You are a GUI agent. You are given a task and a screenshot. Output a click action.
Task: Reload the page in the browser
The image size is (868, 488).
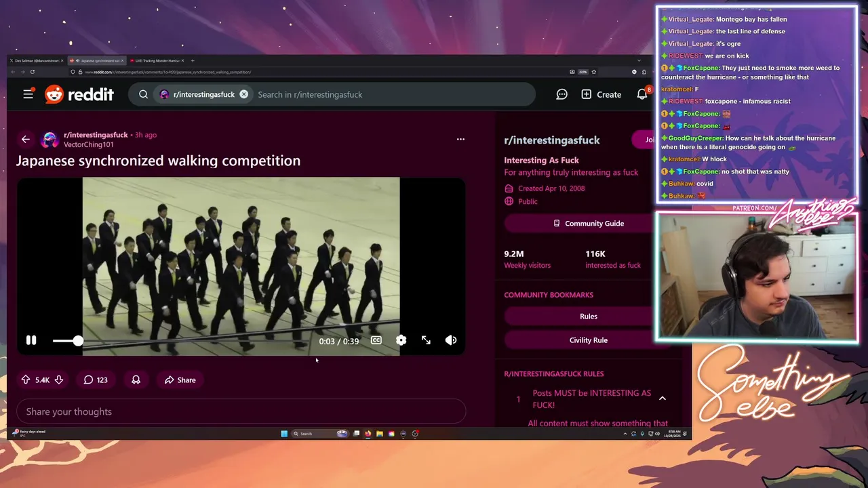point(33,72)
